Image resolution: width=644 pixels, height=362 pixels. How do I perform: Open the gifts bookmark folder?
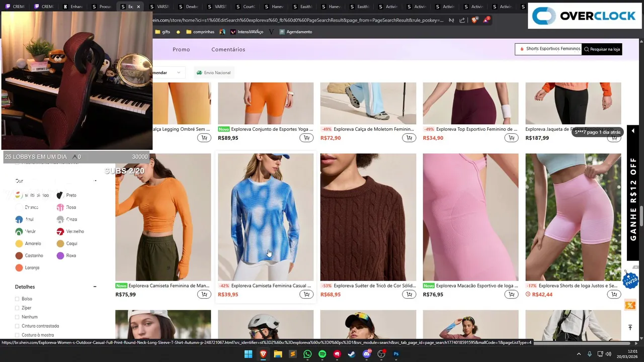pos(163,32)
